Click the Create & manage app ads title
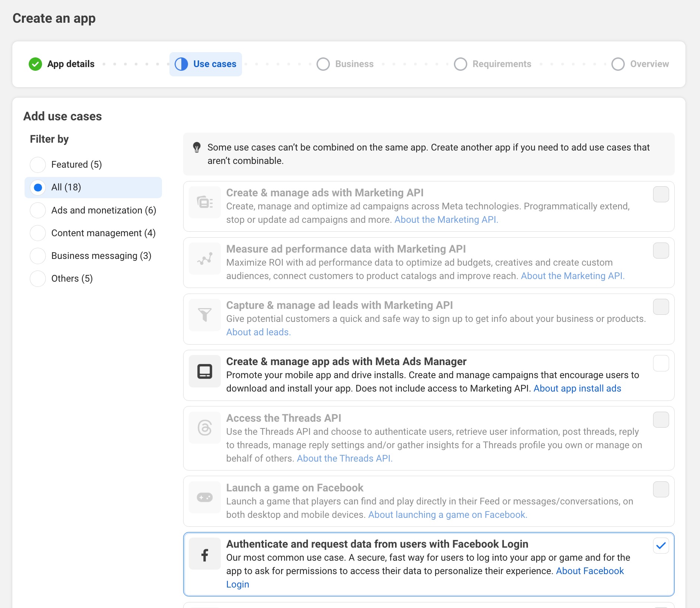The width and height of the screenshot is (700, 608). point(346,362)
